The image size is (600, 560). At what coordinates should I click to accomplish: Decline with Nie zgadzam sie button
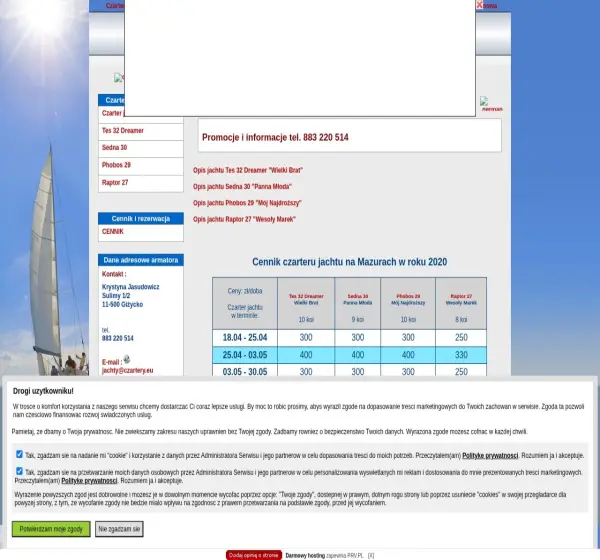coord(119,529)
